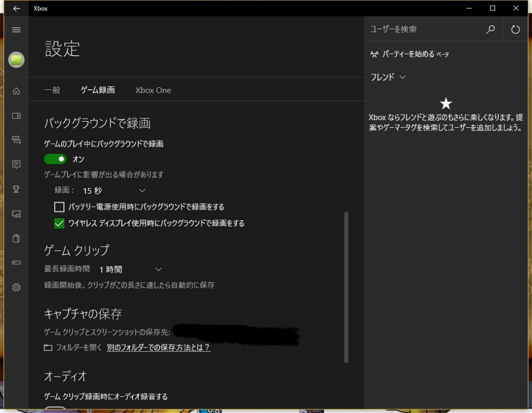
Task: Close the Xbox window
Action: click(516, 8)
